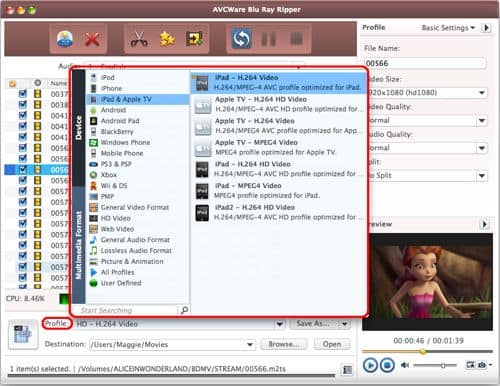Click the log list icon in status bar
The image size is (500, 386).
point(347,369)
